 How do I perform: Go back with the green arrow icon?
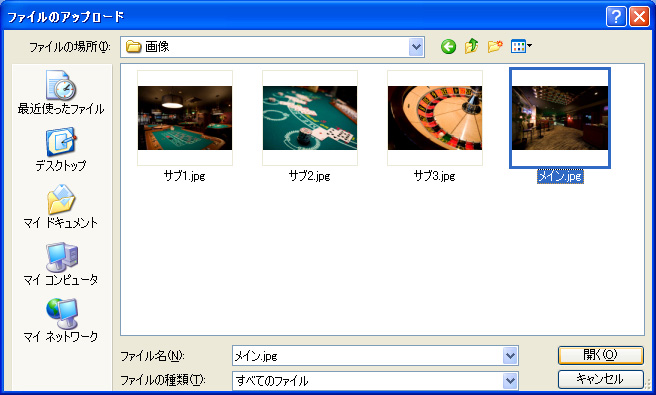point(448,46)
